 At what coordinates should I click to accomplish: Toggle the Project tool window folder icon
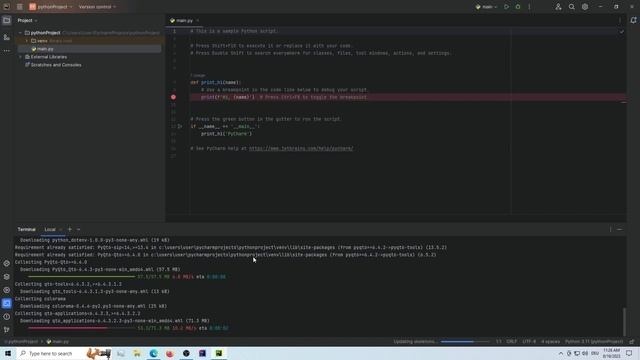pyautogui.click(x=7, y=20)
